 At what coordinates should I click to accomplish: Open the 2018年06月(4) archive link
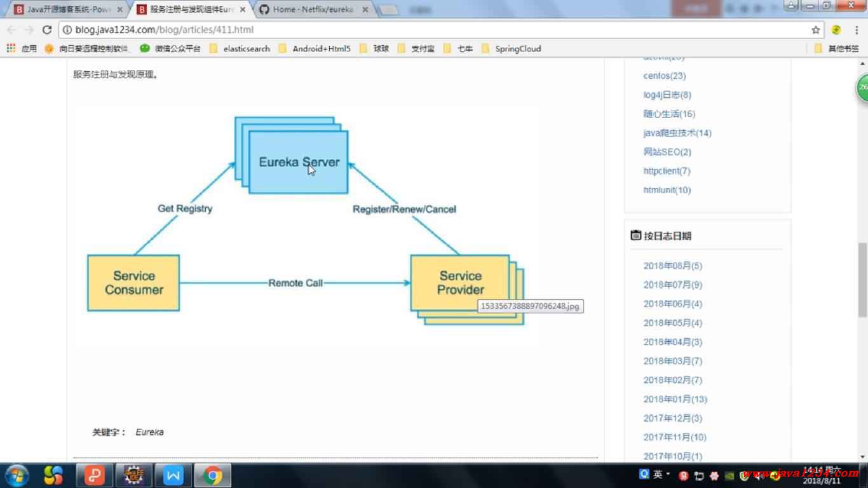673,304
